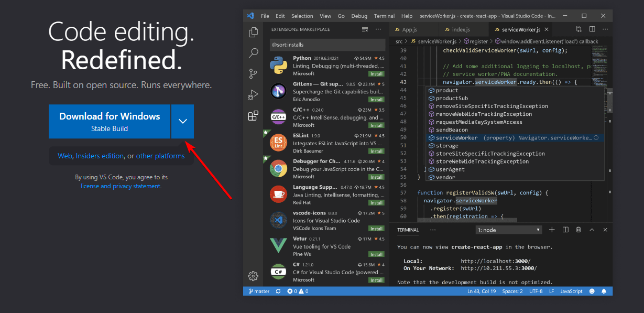Click the errors and warnings count in the status bar
644x313 pixels.
pyautogui.click(x=298, y=291)
